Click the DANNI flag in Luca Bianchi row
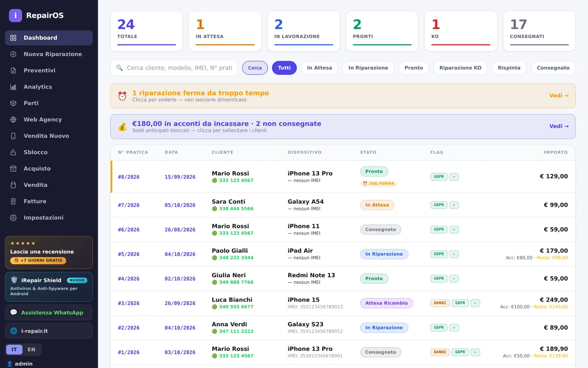 tap(440, 303)
